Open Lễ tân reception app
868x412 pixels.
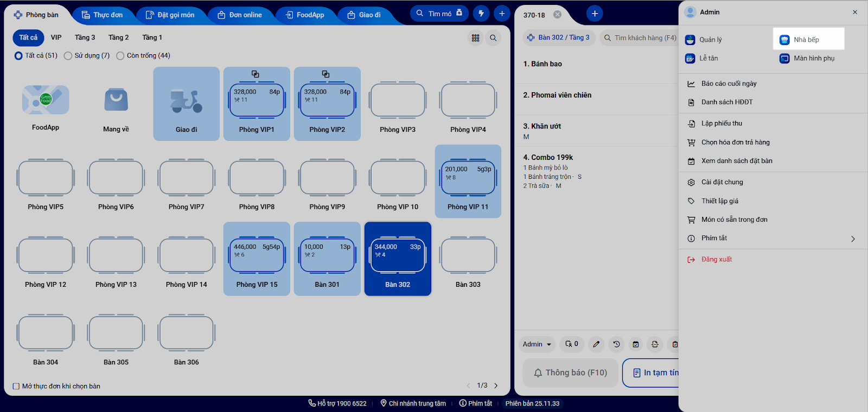tap(701, 59)
